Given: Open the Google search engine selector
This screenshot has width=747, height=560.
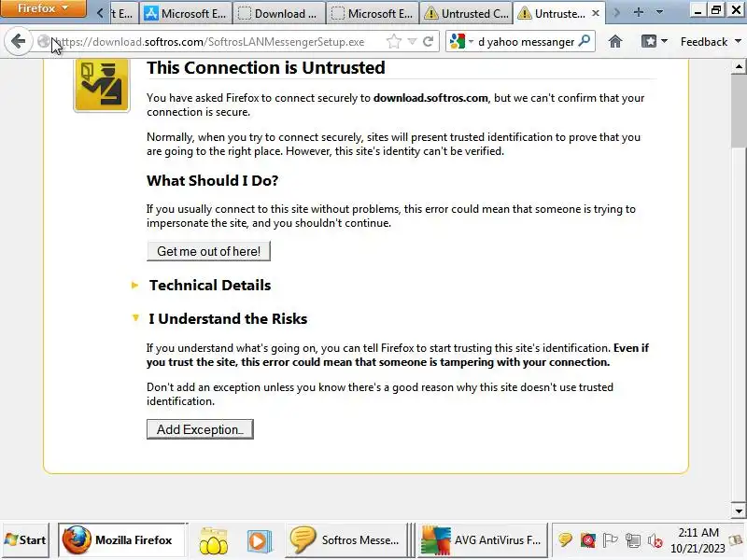Looking at the screenshot, I should (460, 42).
